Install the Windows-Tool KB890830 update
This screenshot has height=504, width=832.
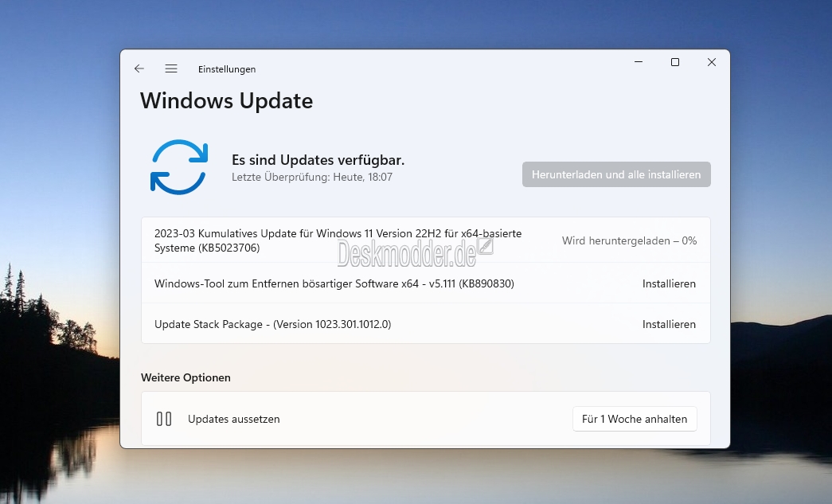point(669,283)
